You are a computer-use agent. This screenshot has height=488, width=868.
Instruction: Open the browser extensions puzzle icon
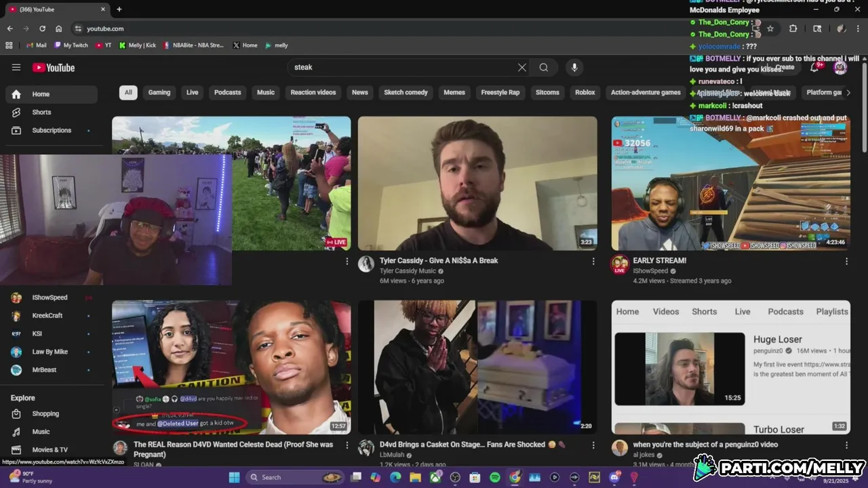click(x=793, y=28)
